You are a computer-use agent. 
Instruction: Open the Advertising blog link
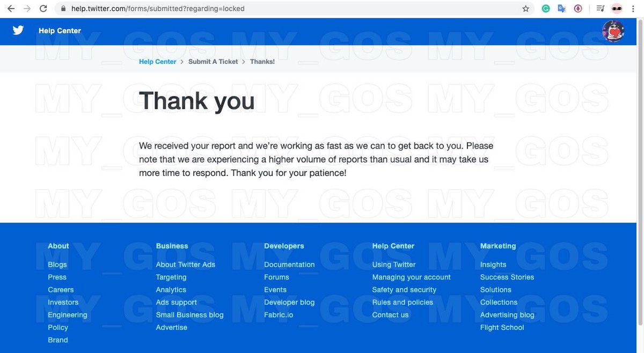(x=507, y=315)
